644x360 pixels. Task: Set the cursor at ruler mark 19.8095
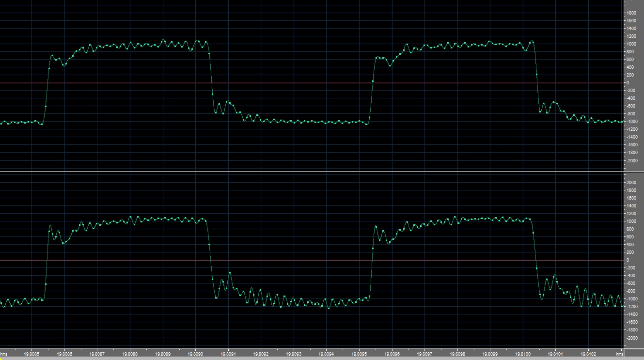point(359,354)
